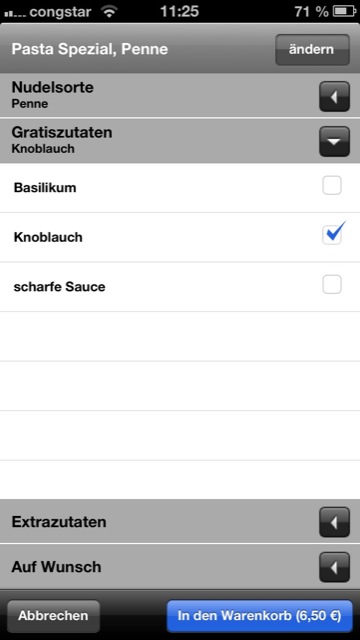Collapse the Gratiszutaten section arrow
The height and width of the screenshot is (640, 360).
(334, 142)
